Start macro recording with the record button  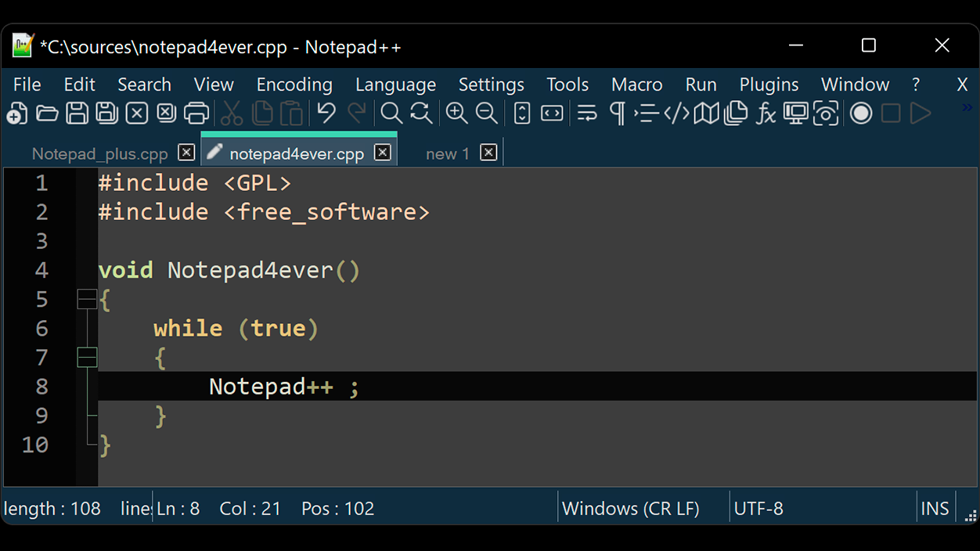click(861, 113)
